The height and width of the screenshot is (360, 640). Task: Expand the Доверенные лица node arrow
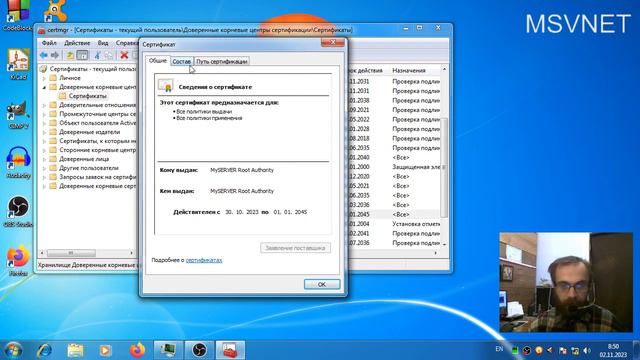tap(44, 159)
